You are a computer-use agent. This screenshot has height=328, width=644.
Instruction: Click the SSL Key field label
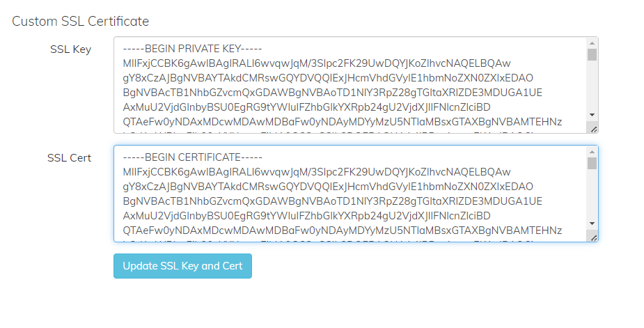(x=70, y=49)
